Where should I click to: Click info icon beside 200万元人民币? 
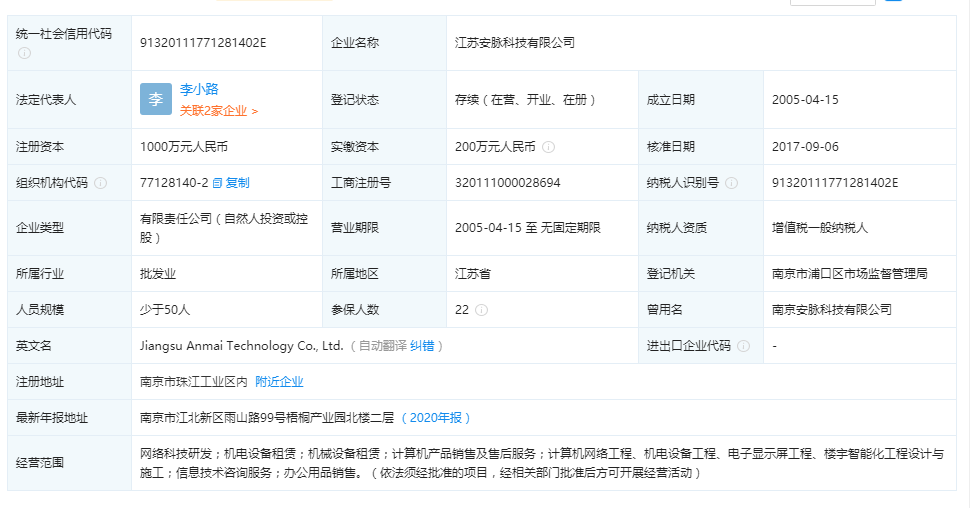point(548,147)
